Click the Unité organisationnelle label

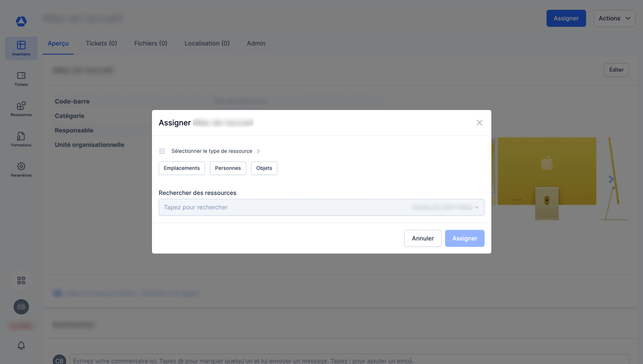coord(89,145)
